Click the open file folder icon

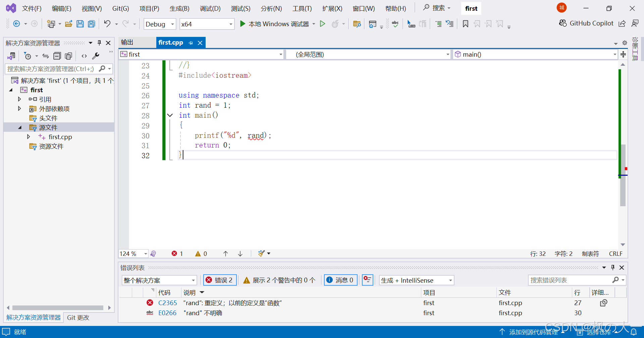69,24
